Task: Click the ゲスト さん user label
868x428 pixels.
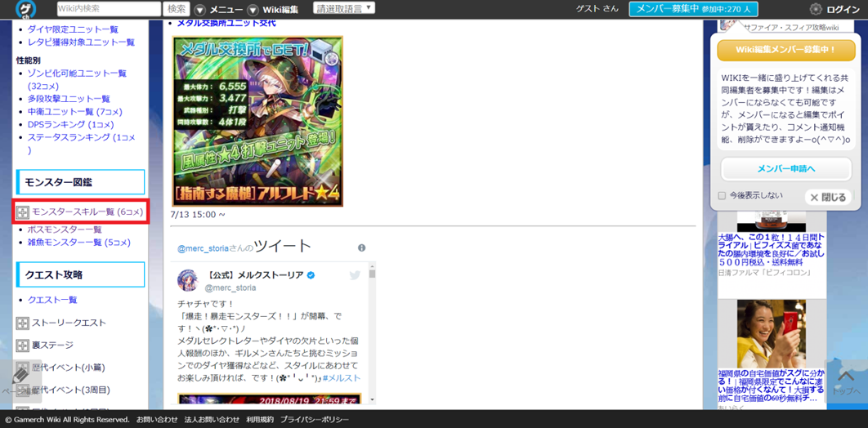Action: [x=597, y=10]
